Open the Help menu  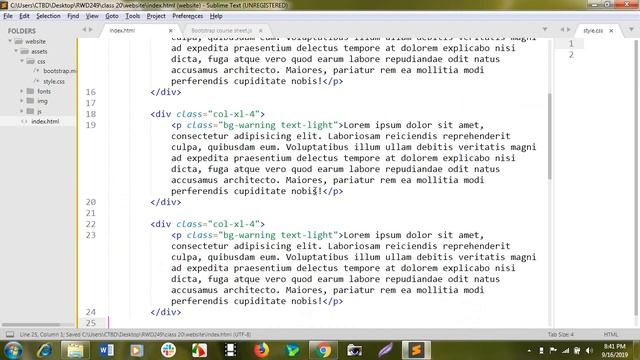tap(216, 16)
